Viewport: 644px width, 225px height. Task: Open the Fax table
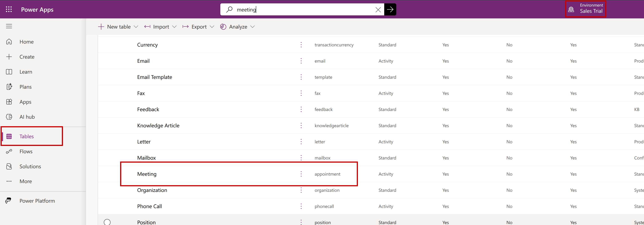click(x=141, y=93)
